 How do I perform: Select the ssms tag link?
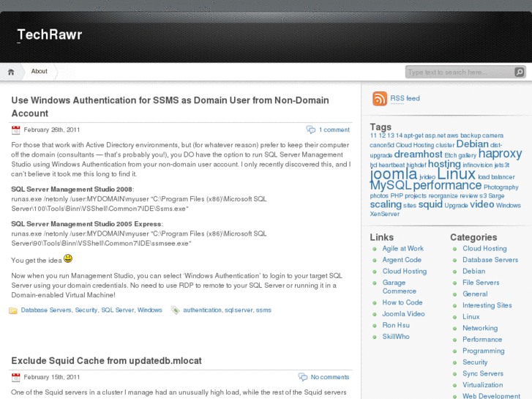click(263, 310)
